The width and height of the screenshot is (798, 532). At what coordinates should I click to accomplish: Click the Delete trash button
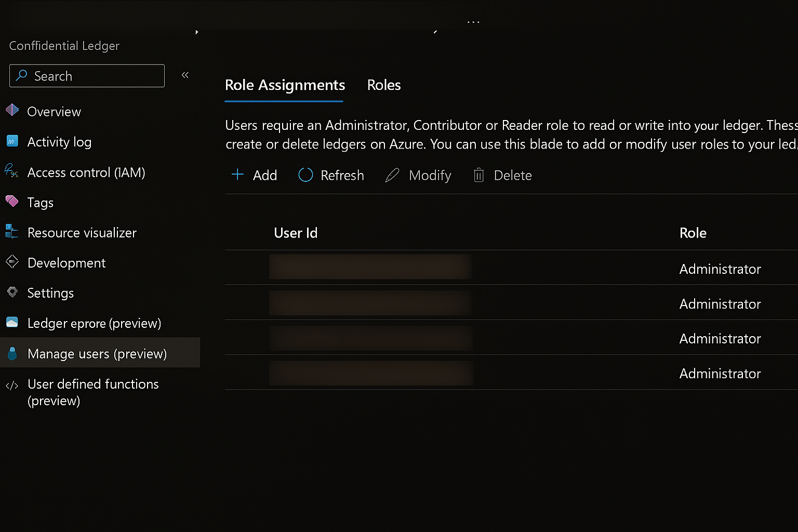pos(502,176)
